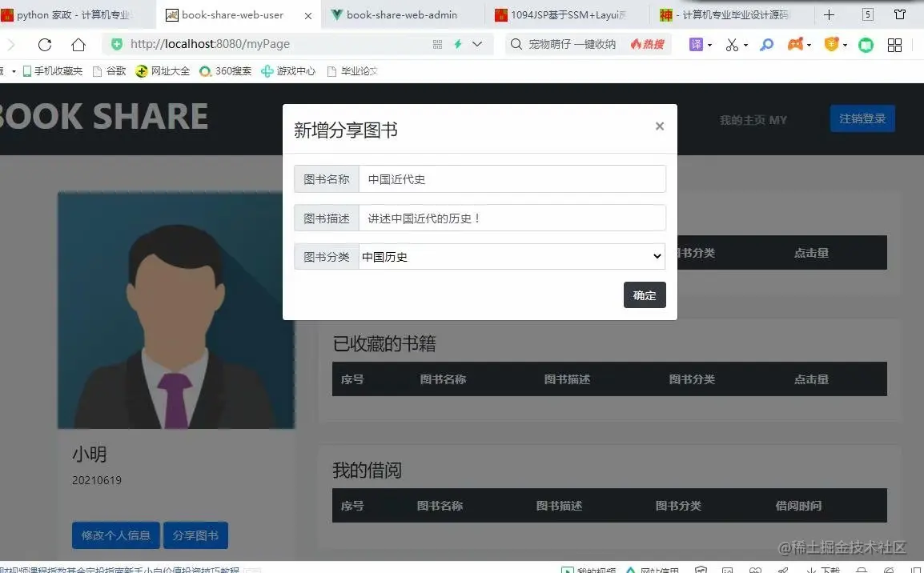This screenshot has height=573, width=924.
Task: Click the user name 小明
Action: pyautogui.click(x=90, y=454)
